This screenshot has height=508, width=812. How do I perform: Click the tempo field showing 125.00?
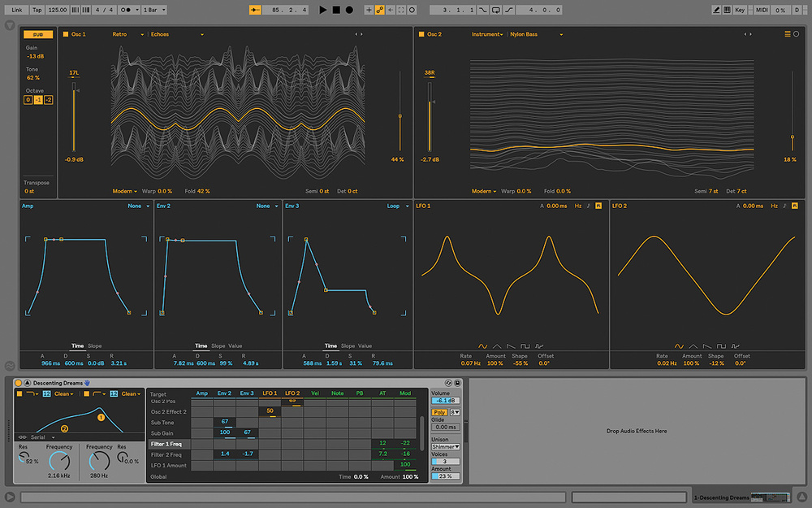[57, 10]
